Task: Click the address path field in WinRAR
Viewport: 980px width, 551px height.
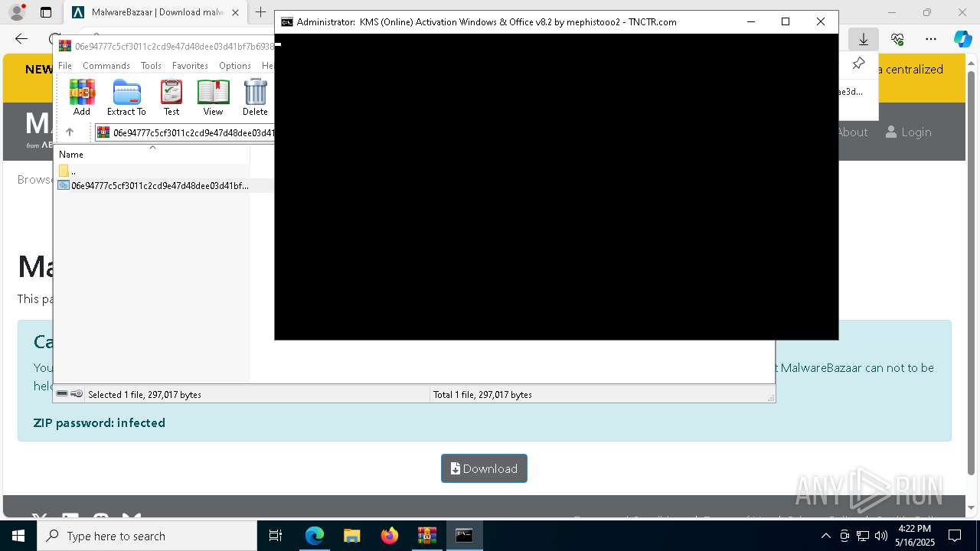Action: pos(185,132)
